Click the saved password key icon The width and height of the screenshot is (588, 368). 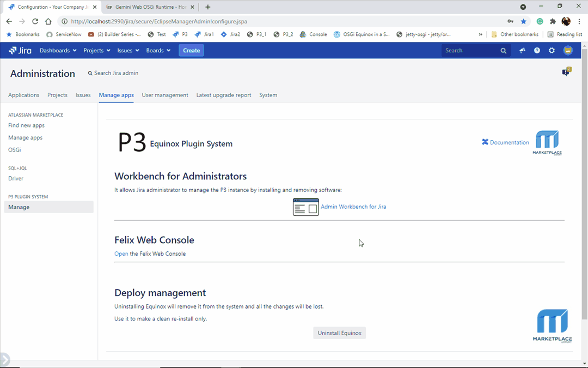(x=510, y=21)
